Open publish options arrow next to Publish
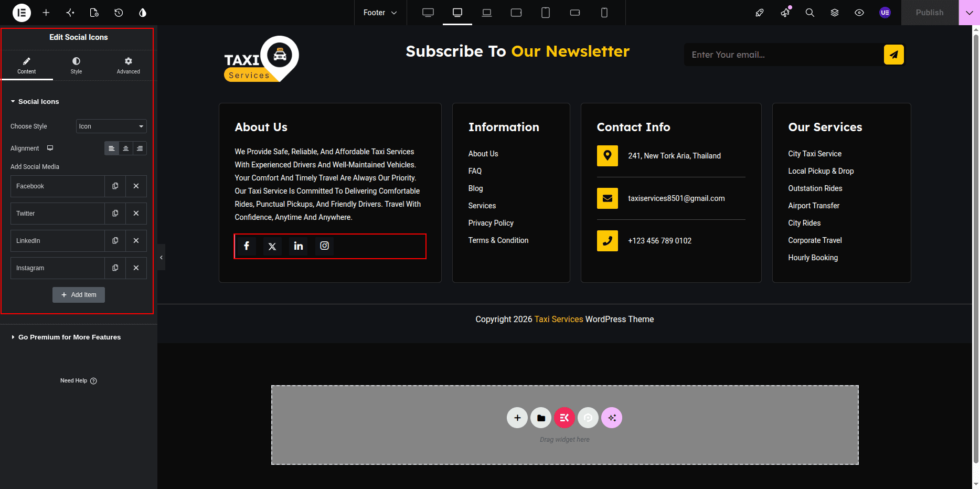 coord(969,13)
